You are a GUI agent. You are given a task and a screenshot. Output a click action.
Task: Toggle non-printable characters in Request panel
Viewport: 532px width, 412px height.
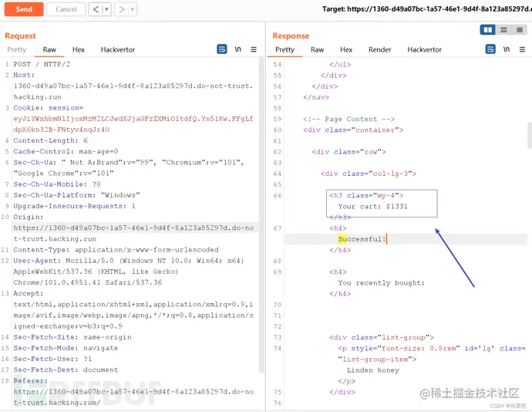coord(237,49)
